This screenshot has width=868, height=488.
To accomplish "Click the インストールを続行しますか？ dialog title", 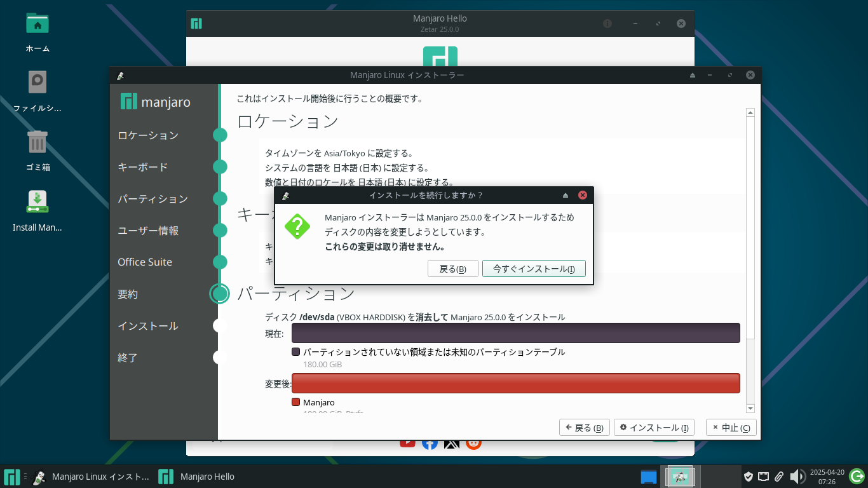I will click(426, 195).
